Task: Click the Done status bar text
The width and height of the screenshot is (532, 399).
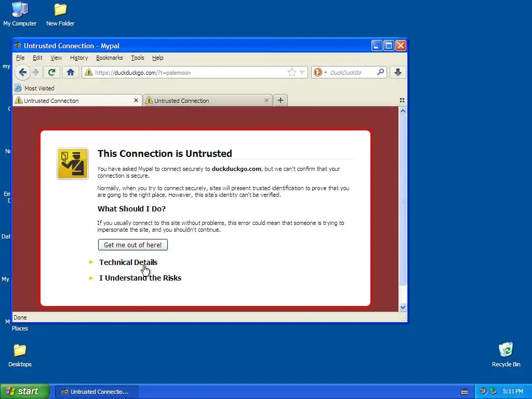Action: (x=20, y=317)
